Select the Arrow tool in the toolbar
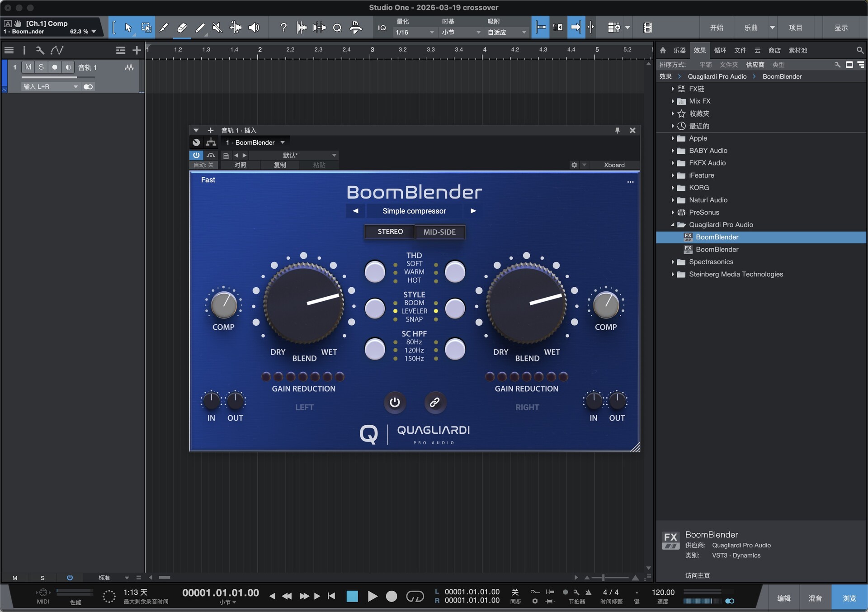 click(128, 27)
